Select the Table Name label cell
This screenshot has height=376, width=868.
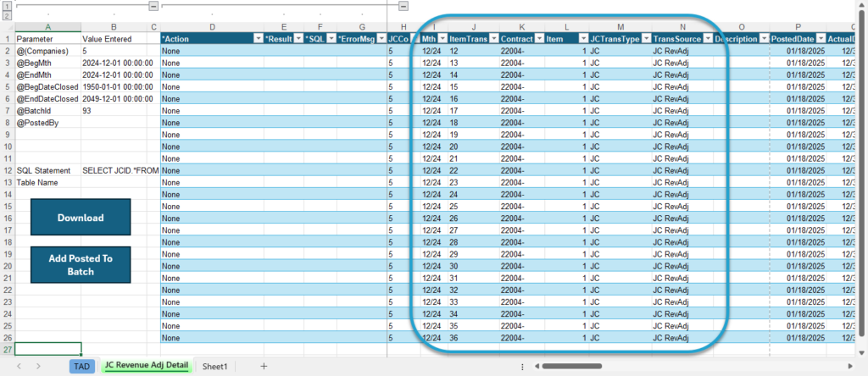(48, 182)
